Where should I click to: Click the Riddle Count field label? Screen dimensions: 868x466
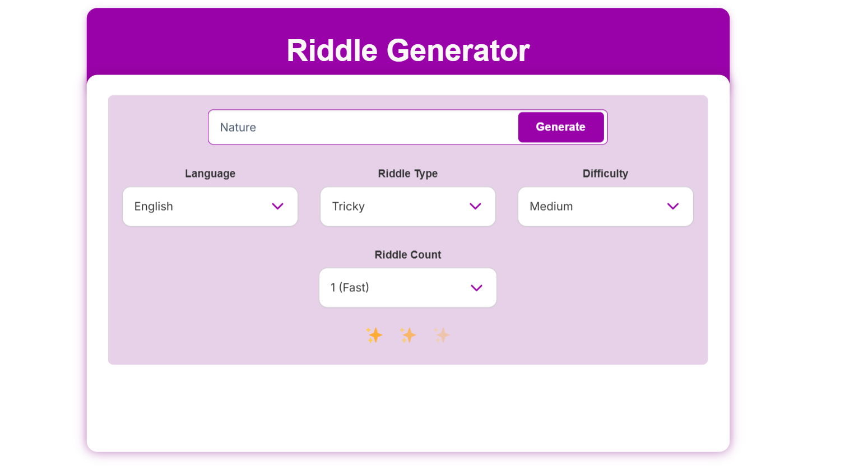pyautogui.click(x=407, y=254)
